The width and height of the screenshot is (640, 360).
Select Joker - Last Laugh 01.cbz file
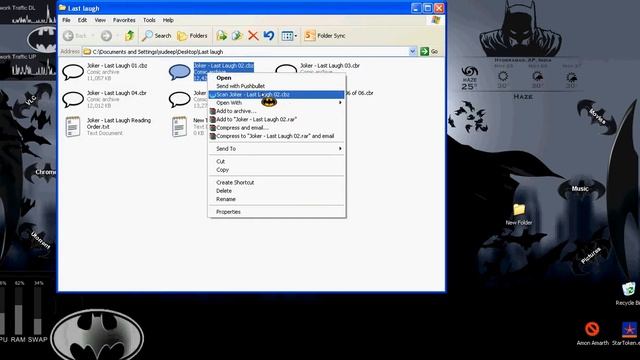click(105, 71)
